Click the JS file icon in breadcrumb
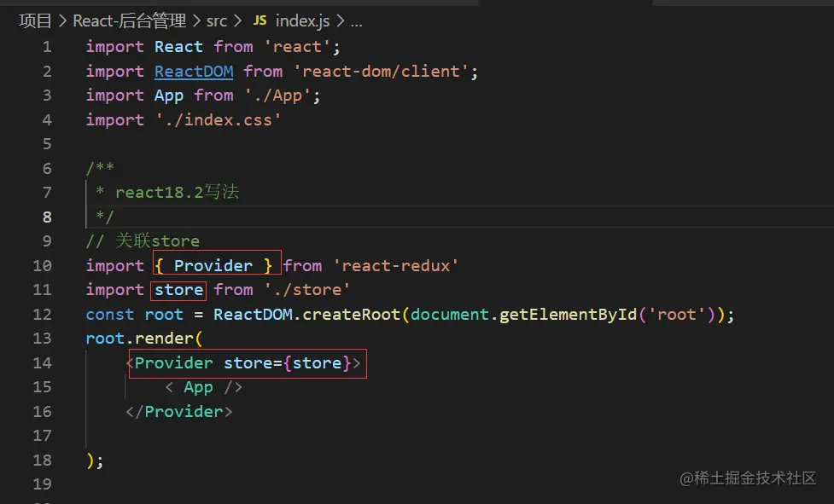 click(260, 20)
